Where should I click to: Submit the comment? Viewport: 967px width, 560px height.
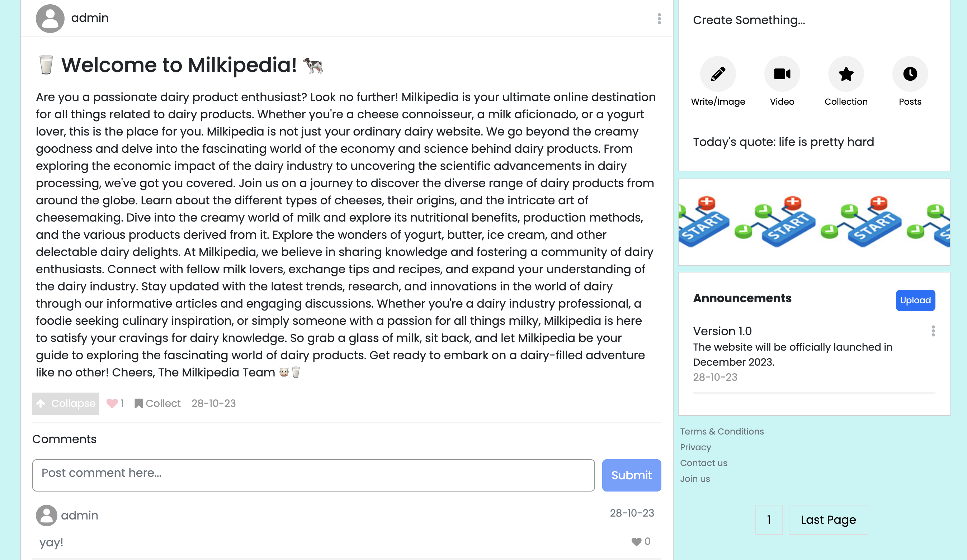coord(631,475)
